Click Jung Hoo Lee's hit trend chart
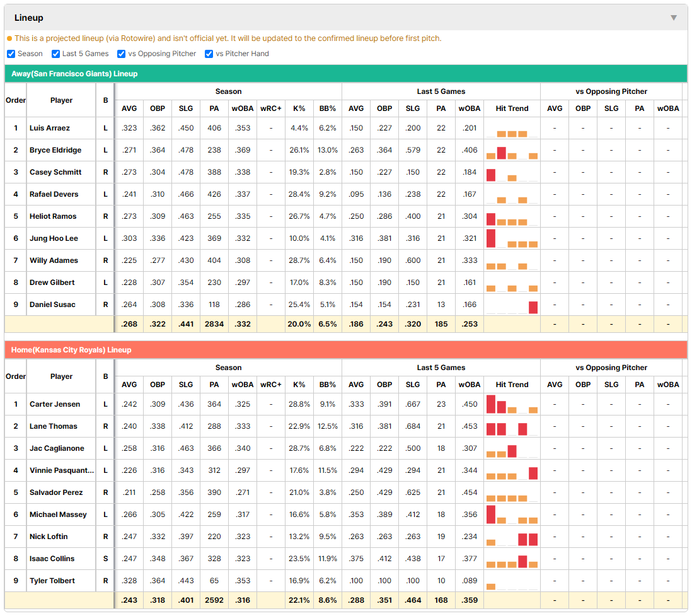Viewport: 692px width, 616px height. (512, 238)
